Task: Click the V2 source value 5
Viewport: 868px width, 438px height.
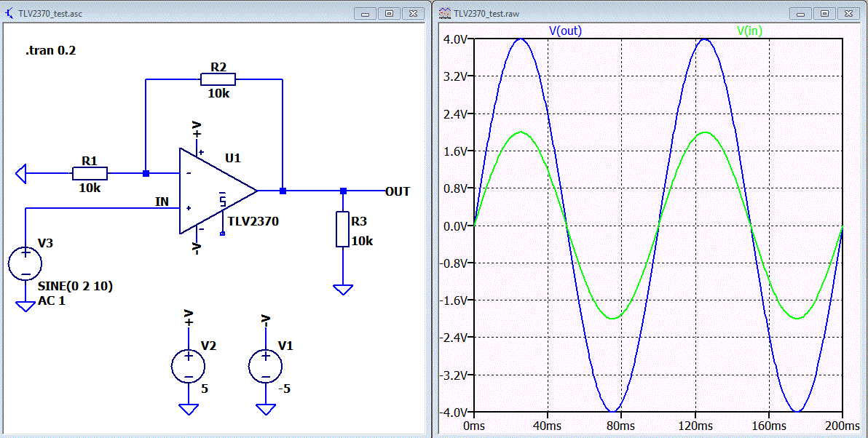Action: (205, 389)
